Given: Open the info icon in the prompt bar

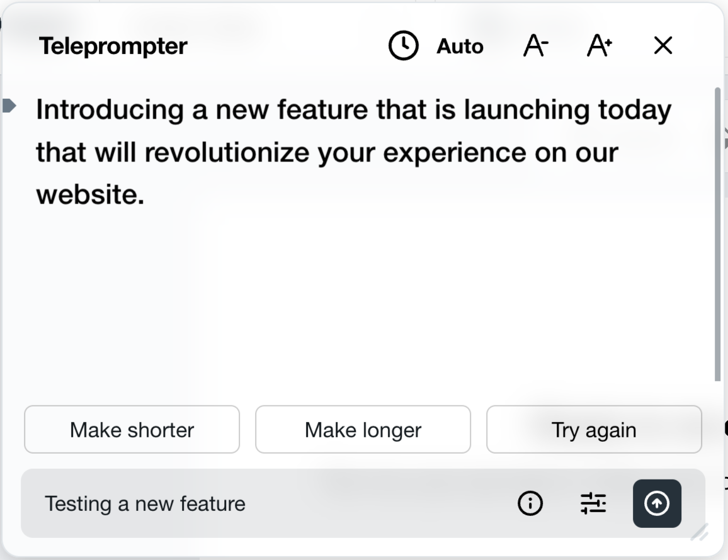Looking at the screenshot, I should point(530,503).
